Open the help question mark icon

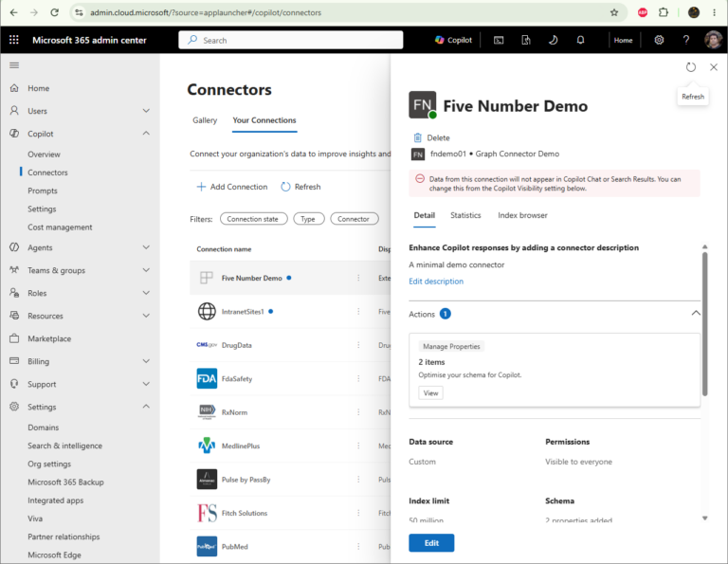(x=686, y=40)
